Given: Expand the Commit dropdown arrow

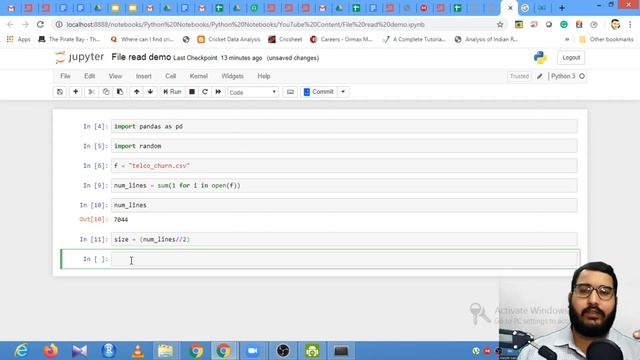Looking at the screenshot, I should point(343,92).
